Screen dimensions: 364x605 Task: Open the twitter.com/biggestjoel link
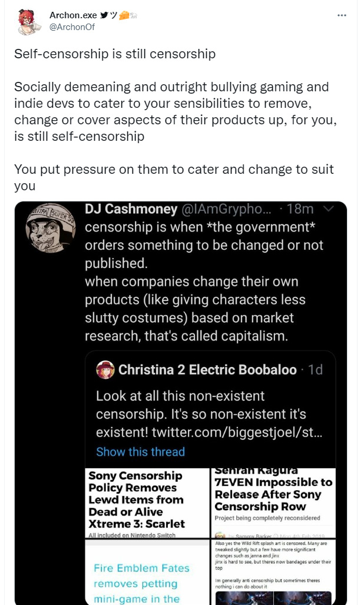[237, 432]
